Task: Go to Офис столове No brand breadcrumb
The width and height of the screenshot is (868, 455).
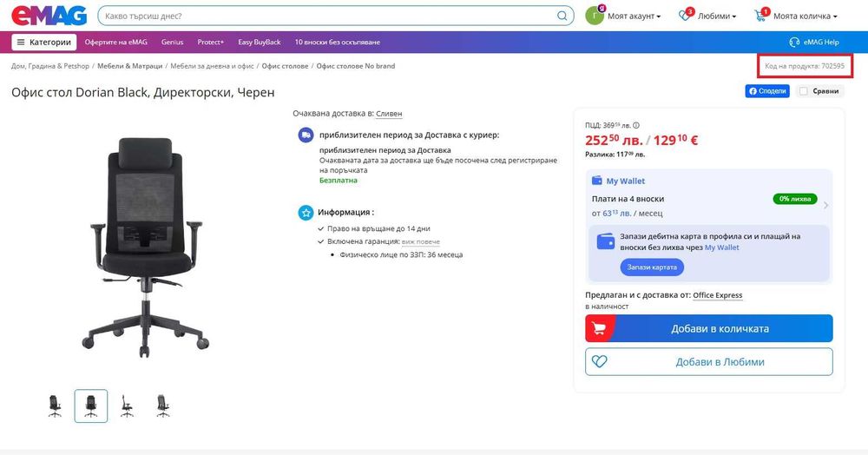Action: coord(355,66)
